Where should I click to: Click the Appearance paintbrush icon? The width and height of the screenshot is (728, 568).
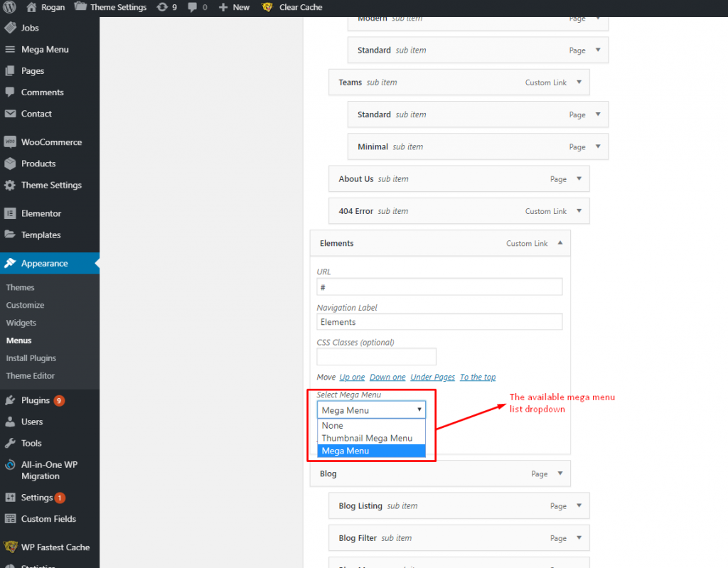pos(10,263)
